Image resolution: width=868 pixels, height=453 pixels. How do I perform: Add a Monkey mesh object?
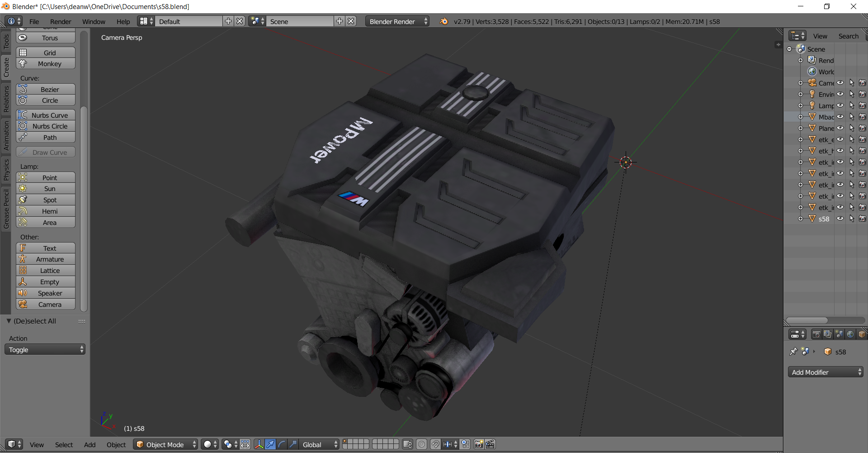click(46, 64)
